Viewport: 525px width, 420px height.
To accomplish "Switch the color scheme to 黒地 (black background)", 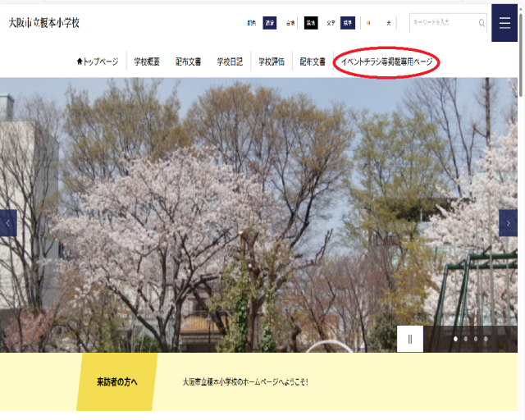I will pyautogui.click(x=311, y=23).
